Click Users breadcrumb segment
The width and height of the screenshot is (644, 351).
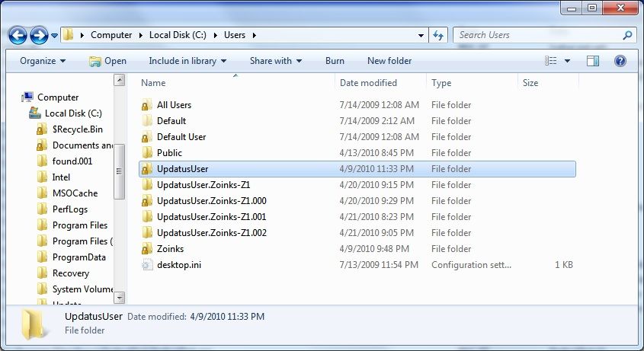click(235, 35)
